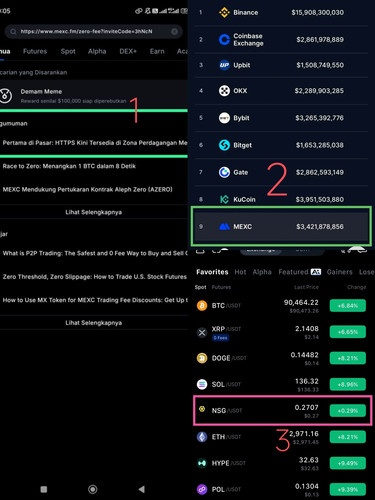Click the OKX logo icon
The image size is (375, 500).
[224, 91]
